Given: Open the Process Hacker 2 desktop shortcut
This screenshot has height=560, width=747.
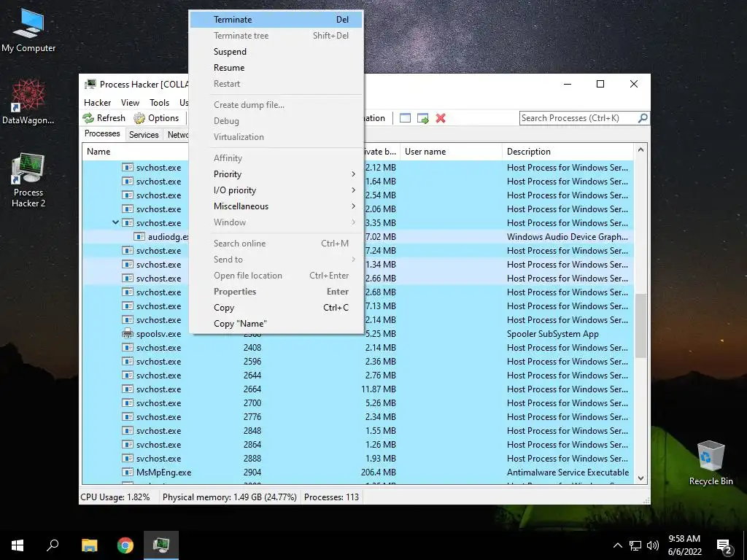Looking at the screenshot, I should coord(28,180).
